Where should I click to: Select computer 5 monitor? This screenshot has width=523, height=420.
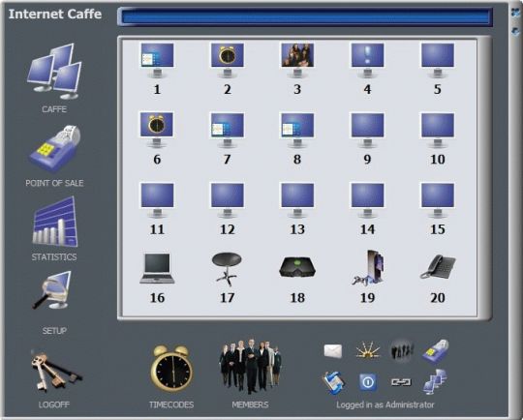tap(437, 60)
